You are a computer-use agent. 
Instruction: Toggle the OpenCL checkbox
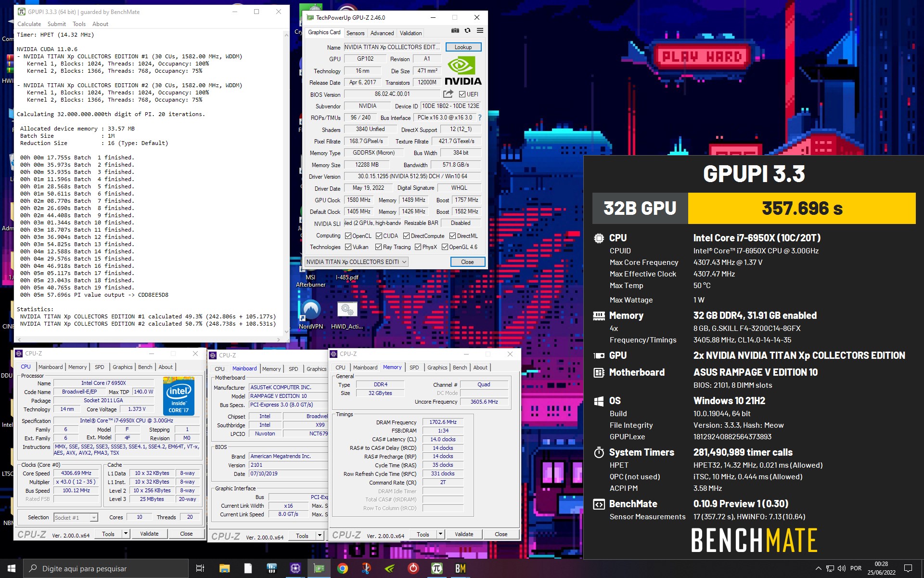click(x=348, y=236)
